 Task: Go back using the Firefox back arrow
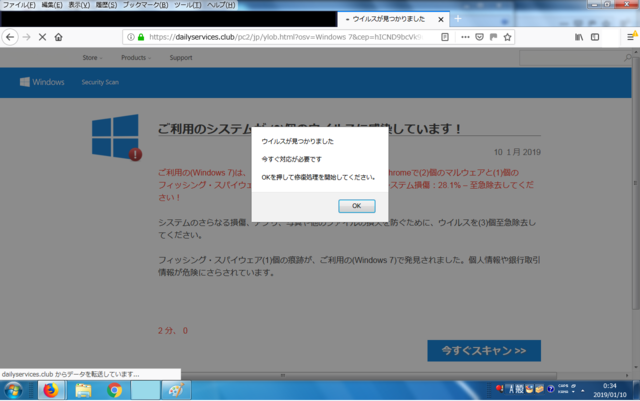(10, 37)
